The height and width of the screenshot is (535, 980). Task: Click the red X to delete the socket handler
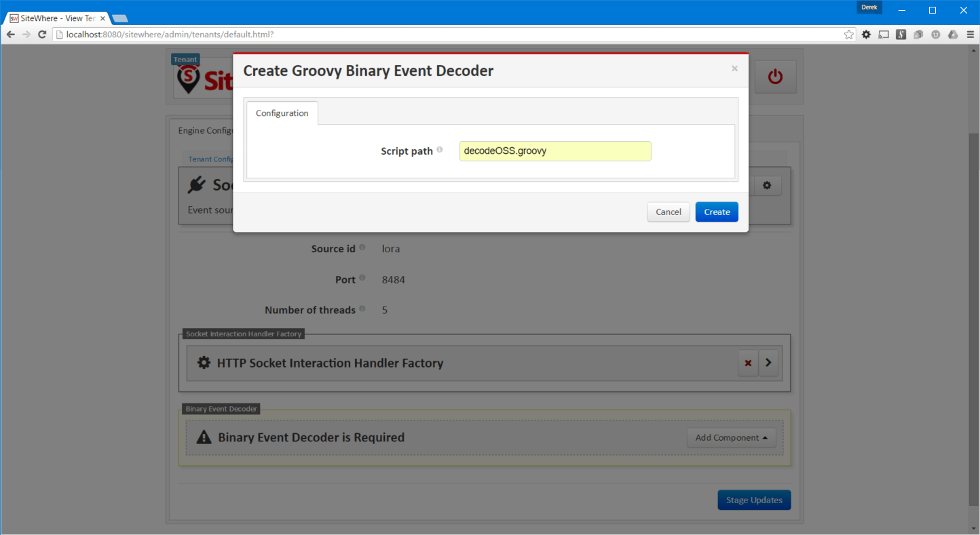748,363
